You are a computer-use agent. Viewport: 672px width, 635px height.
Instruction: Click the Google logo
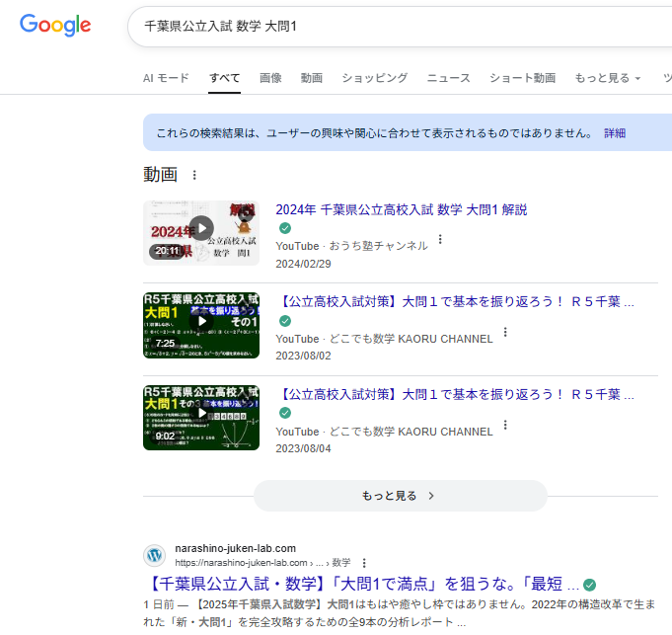pos(55,26)
